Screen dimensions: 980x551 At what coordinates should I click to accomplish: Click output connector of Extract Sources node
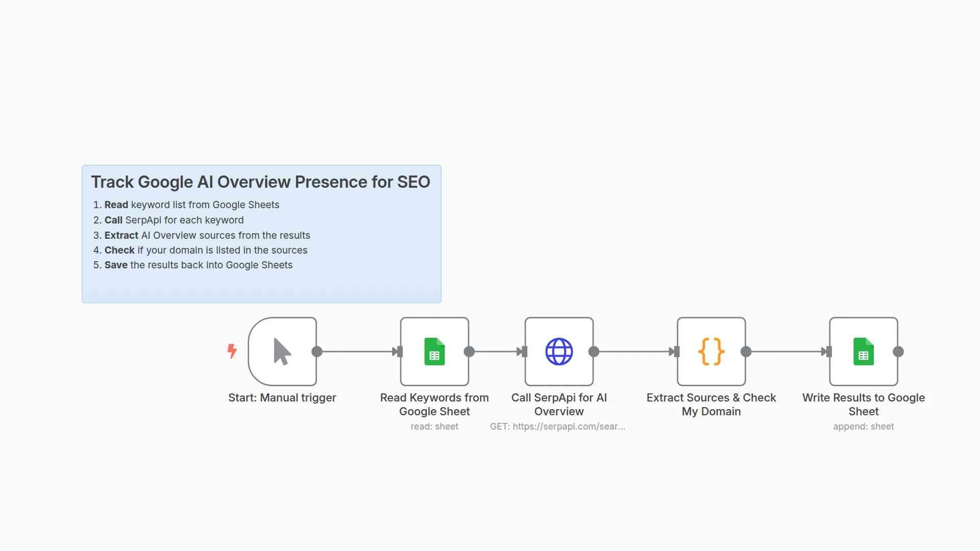[746, 352]
